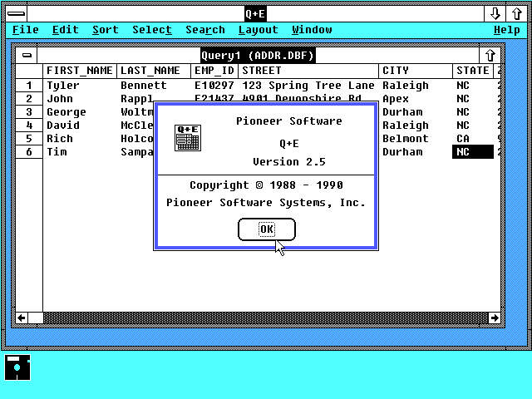Maximize the Q+E application window
This screenshot has width=532, height=399.
coord(515,13)
